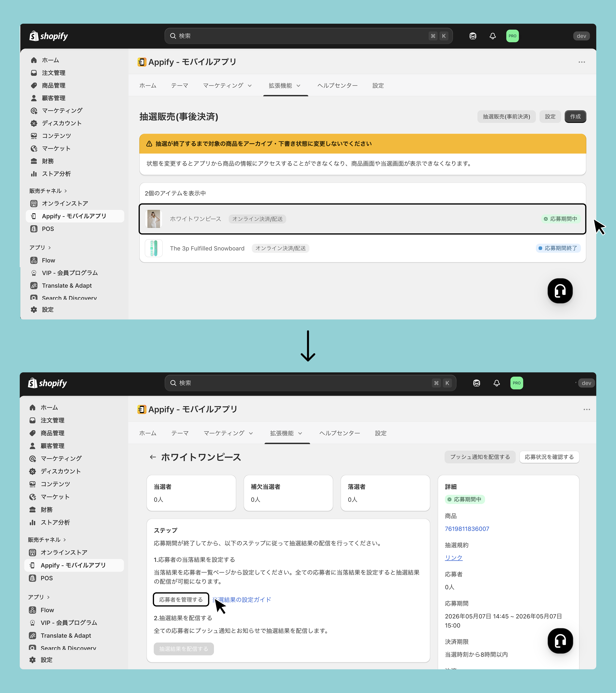616x693 pixels.
Task: Open the Sidekick assistant icon in bottom header
Action: coord(476,383)
